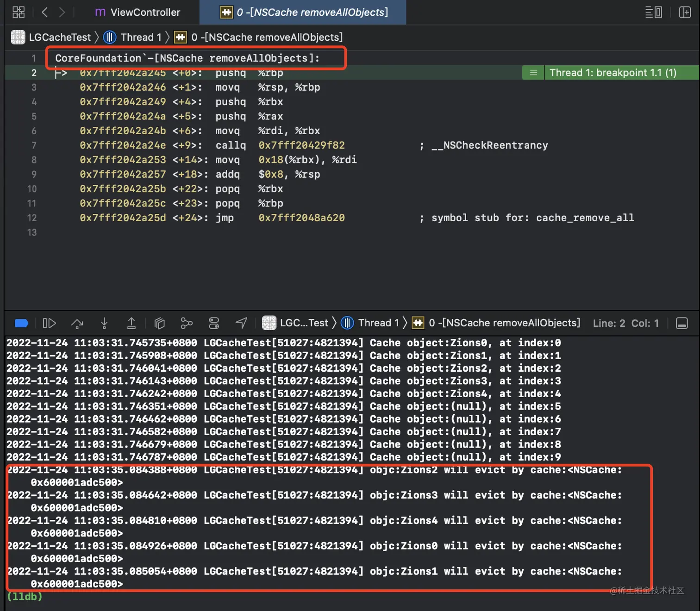Click line number 12 in the gutter
The height and width of the screenshot is (611, 700).
coord(32,218)
